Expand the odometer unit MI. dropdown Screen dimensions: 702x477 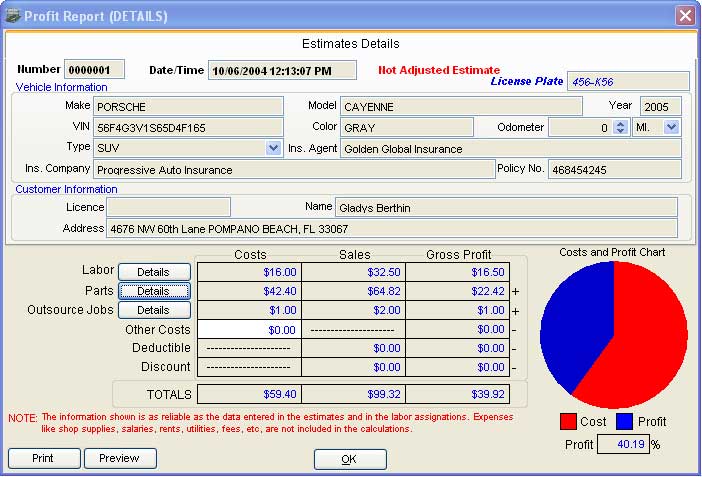(x=671, y=127)
